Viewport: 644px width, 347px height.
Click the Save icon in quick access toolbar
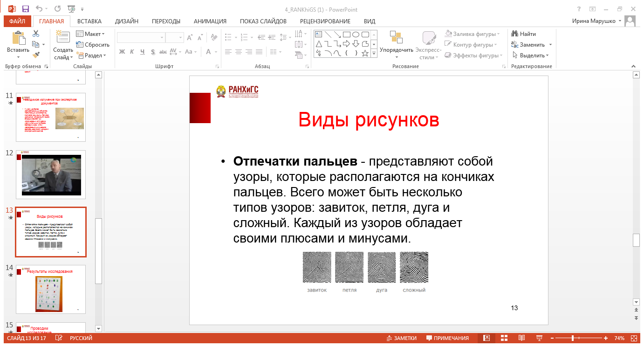click(25, 9)
